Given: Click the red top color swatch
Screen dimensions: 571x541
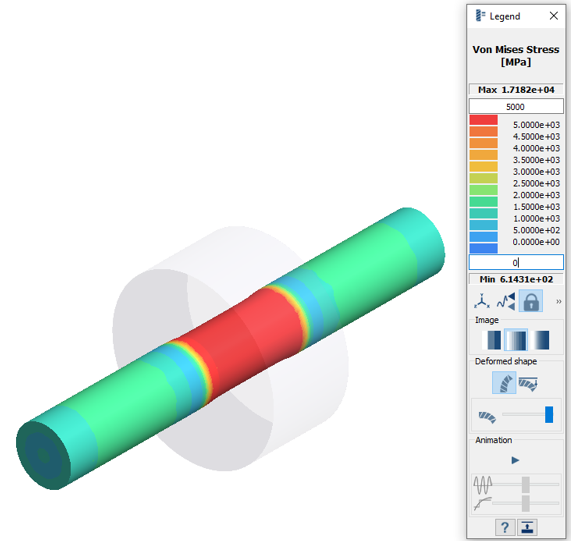Looking at the screenshot, I should click(x=483, y=120).
